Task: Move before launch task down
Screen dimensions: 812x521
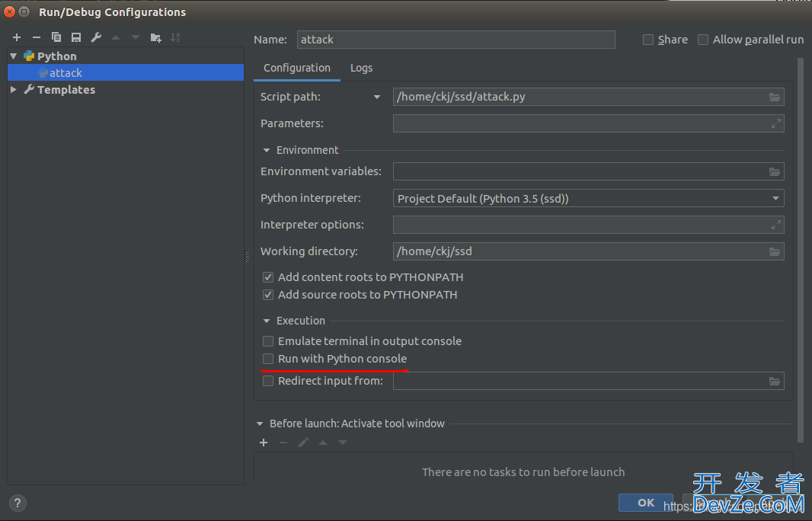Action: click(342, 443)
